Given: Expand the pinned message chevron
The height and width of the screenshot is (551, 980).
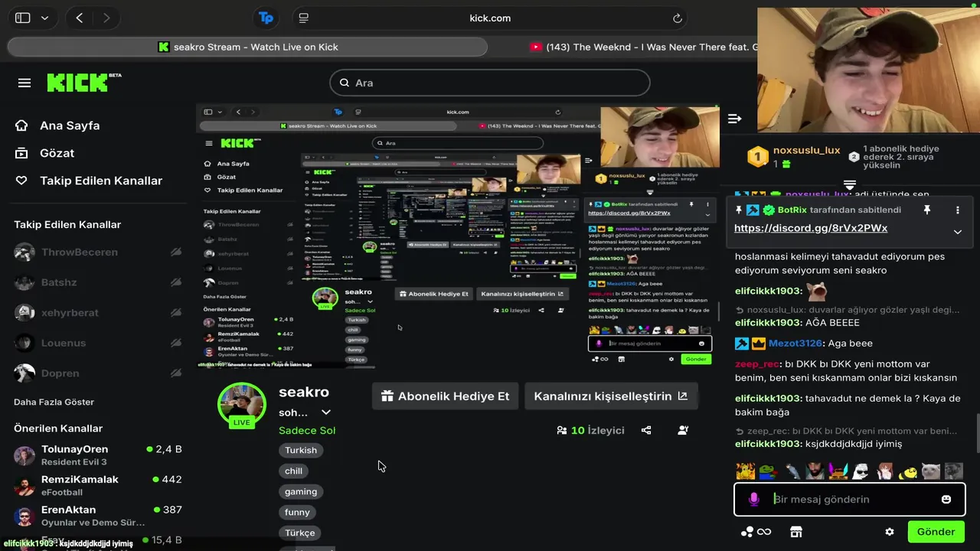Looking at the screenshot, I should (957, 232).
